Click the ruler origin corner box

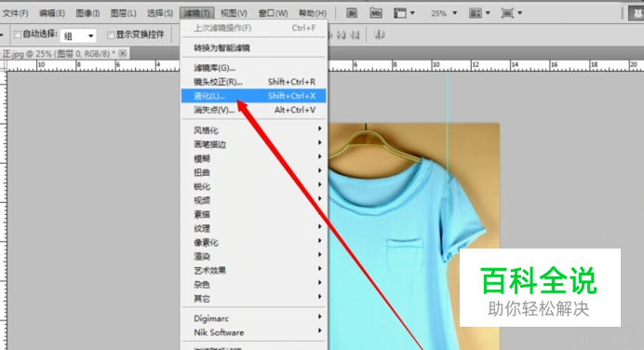coord(4,65)
